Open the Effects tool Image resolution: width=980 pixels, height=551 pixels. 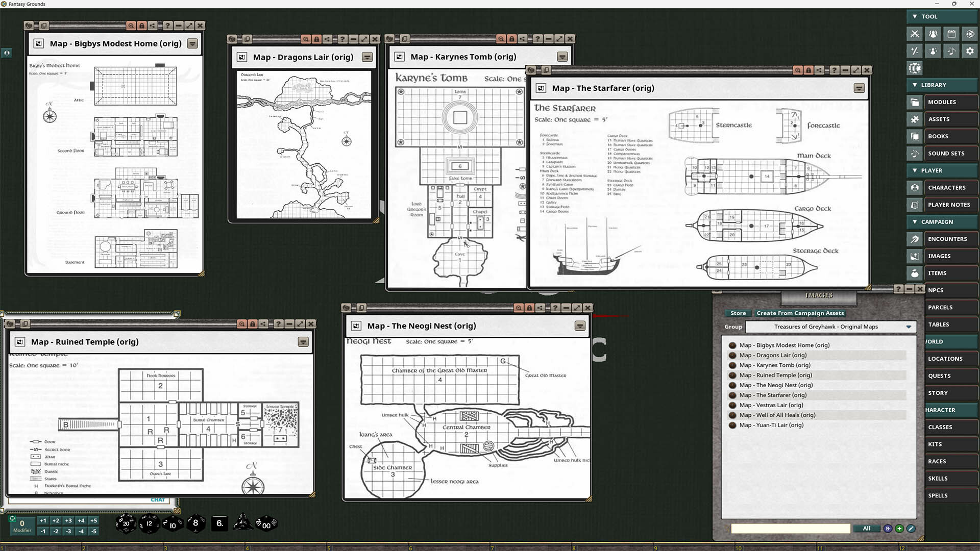pyautogui.click(x=933, y=51)
